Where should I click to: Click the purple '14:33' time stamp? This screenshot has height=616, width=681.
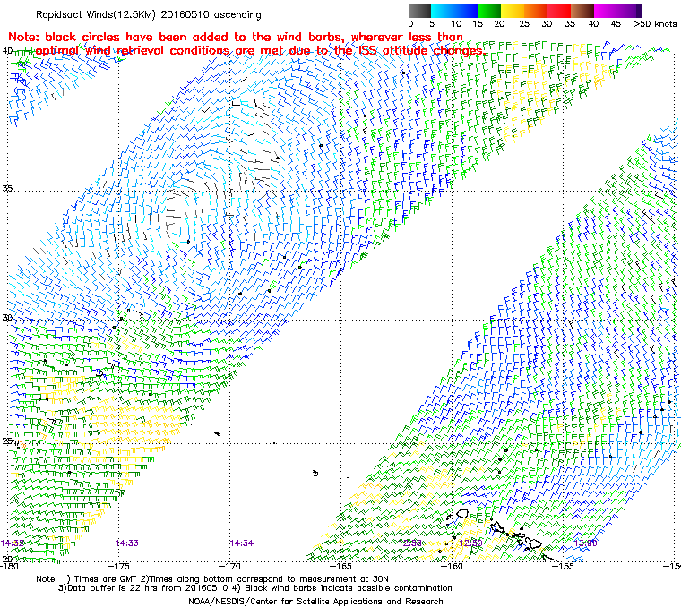point(127,543)
